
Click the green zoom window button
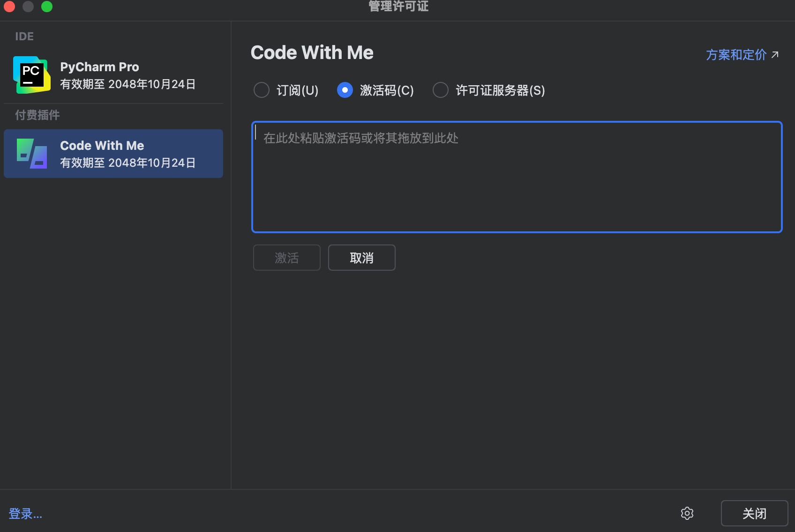(x=47, y=7)
